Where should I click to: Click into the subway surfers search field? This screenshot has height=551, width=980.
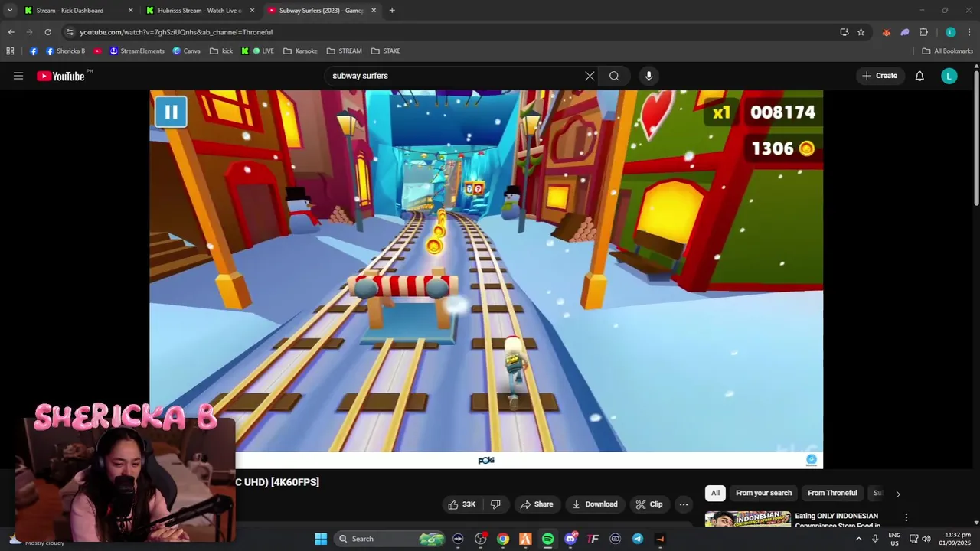pos(455,76)
